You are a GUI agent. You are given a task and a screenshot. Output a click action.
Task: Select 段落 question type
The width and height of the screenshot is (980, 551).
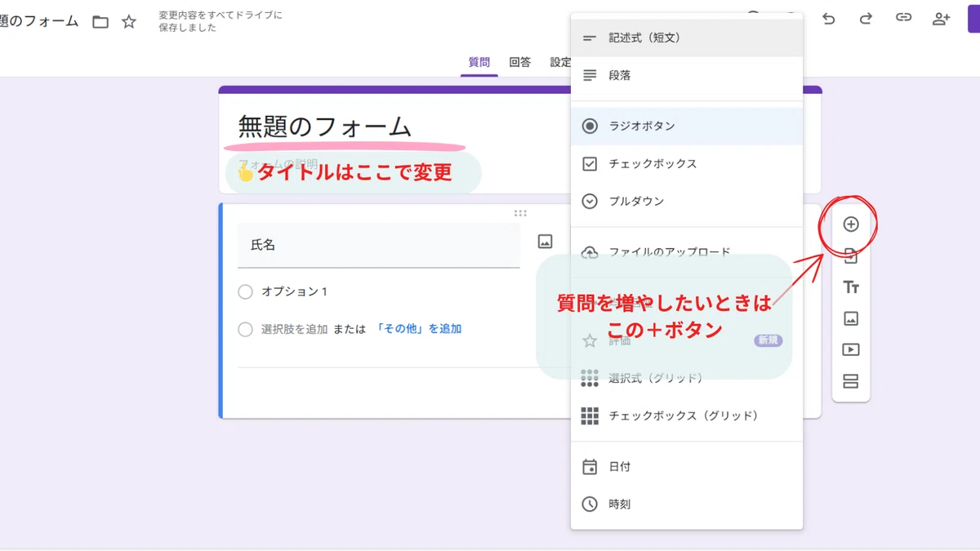coord(687,75)
